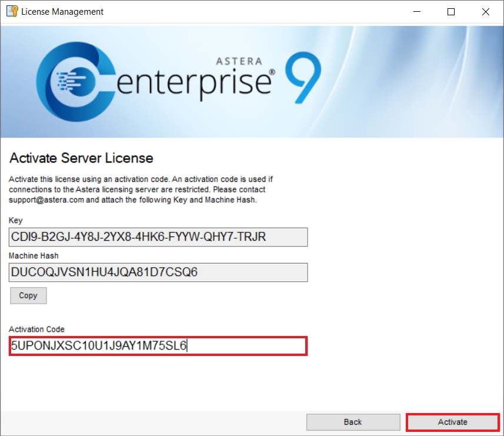This screenshot has width=504, height=436.
Task: Click the Activate button
Action: coord(453,422)
